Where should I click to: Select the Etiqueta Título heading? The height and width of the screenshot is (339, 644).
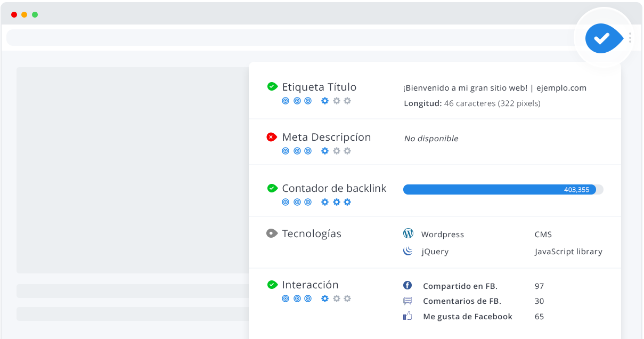[x=320, y=87]
